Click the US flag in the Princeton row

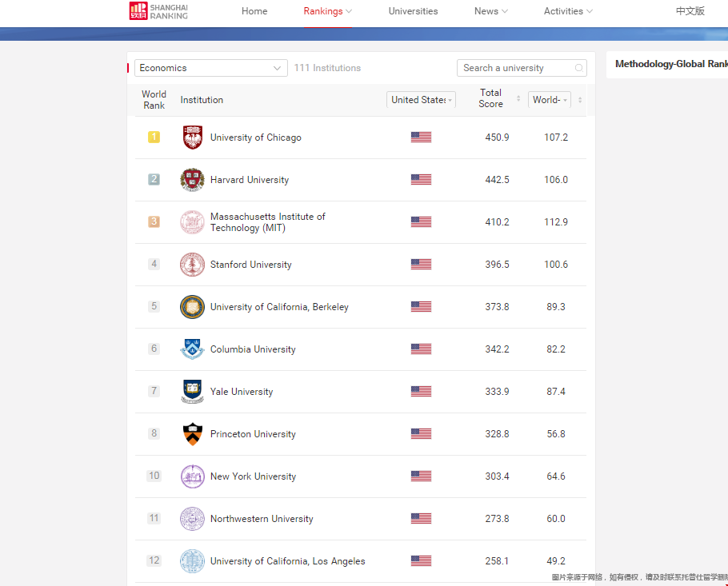pos(421,434)
